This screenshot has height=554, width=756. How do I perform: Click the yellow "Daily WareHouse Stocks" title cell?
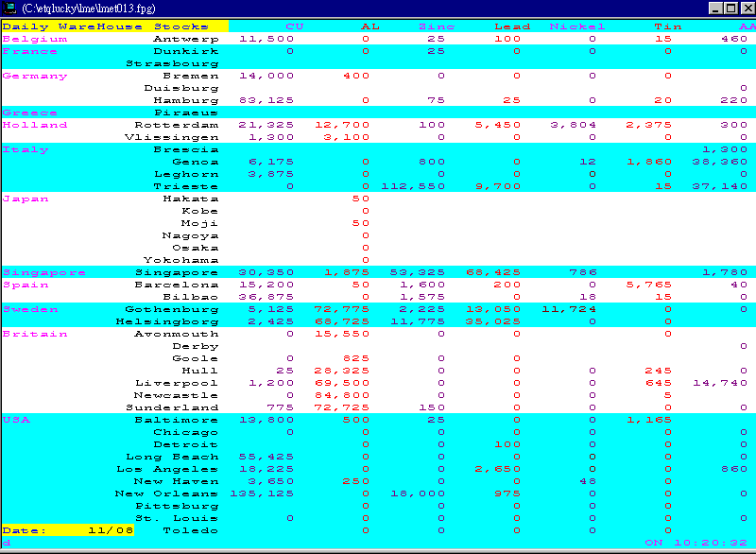click(x=113, y=26)
